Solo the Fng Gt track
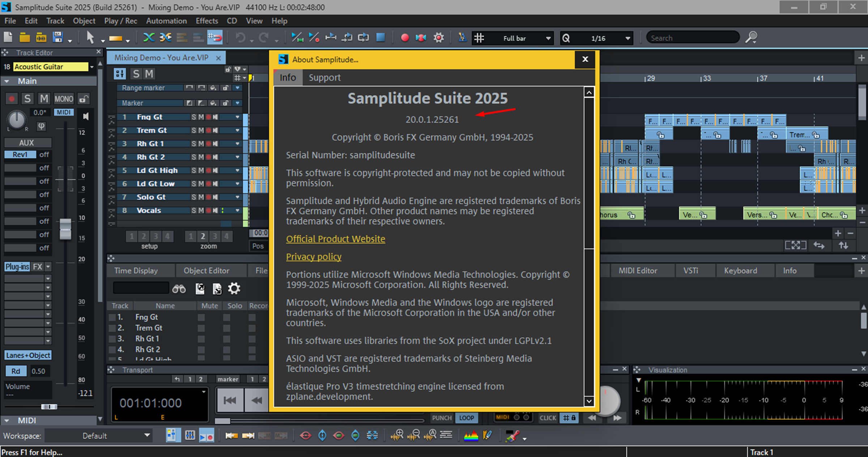Image resolution: width=868 pixels, height=457 pixels. 194,117
